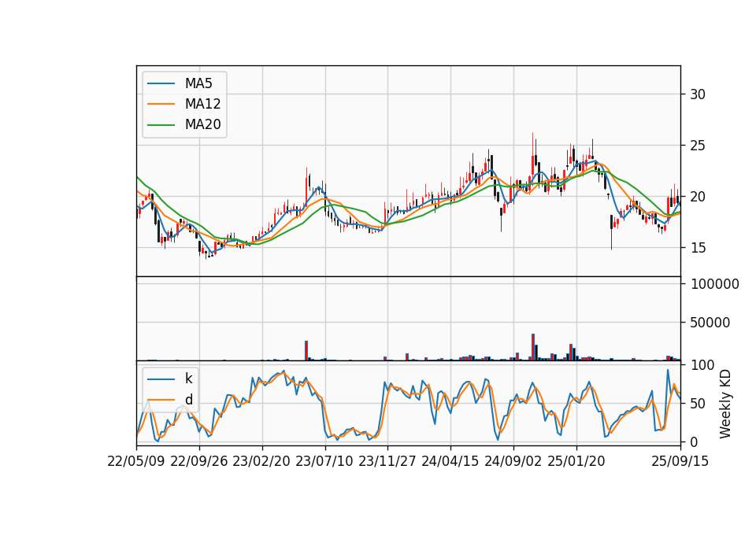Click the MA5 legend label
This screenshot has width=756, height=543.
click(x=198, y=83)
